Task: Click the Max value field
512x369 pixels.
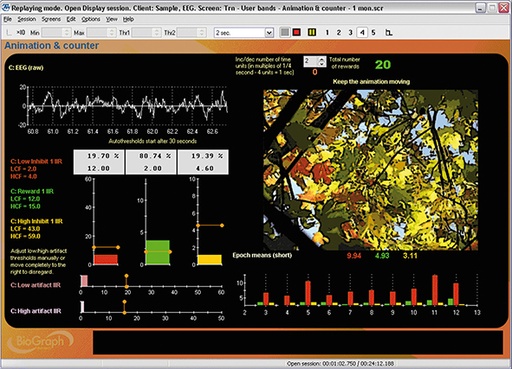Action: [x=97, y=32]
